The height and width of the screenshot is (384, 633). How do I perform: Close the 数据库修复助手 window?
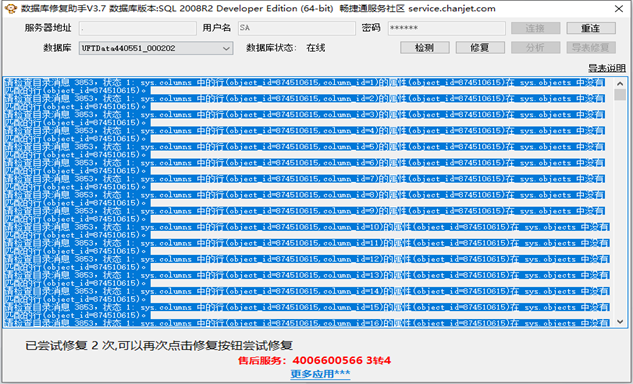coord(619,8)
